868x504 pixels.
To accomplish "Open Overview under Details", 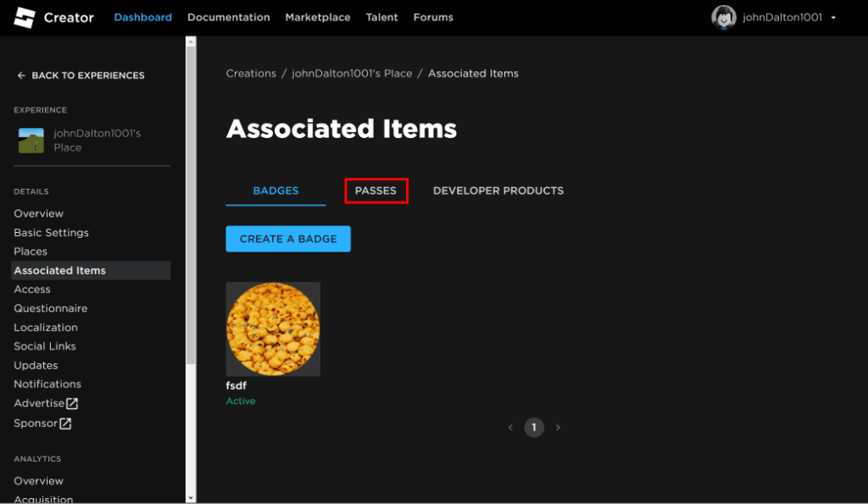I will pyautogui.click(x=39, y=213).
